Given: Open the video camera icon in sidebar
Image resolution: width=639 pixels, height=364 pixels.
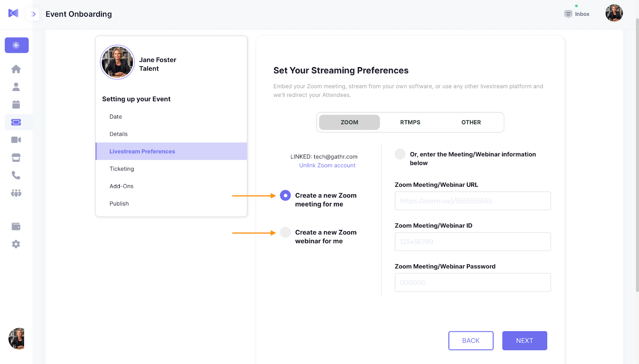Looking at the screenshot, I should pyautogui.click(x=16, y=140).
